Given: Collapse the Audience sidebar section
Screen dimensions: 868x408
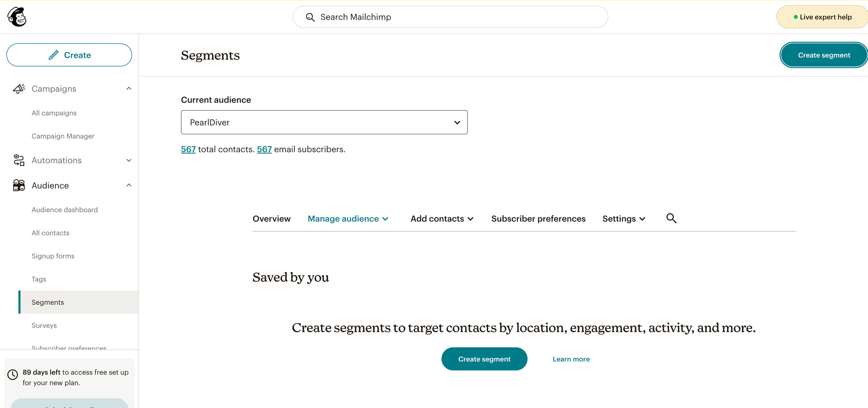Looking at the screenshot, I should (x=129, y=185).
